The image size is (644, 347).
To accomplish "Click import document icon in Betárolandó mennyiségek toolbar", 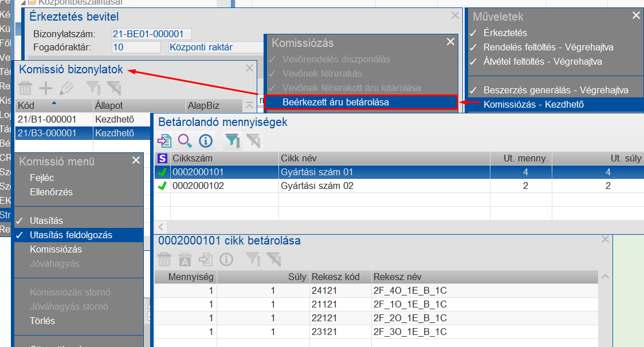I will point(164,141).
